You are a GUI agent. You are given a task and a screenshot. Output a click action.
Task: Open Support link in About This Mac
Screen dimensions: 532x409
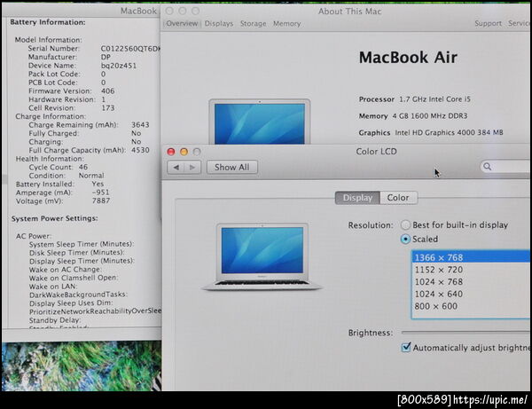(x=488, y=23)
